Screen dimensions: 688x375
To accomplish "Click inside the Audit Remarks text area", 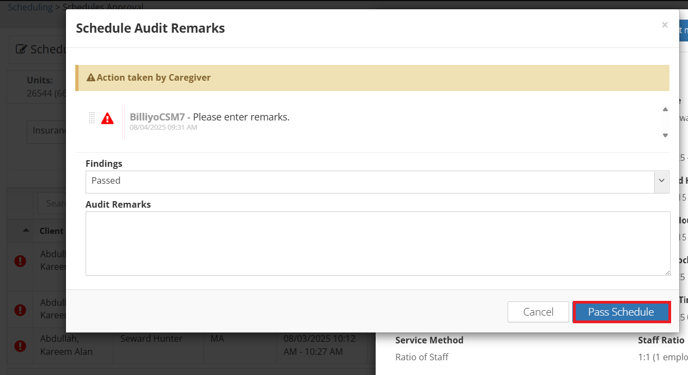I will [x=378, y=243].
